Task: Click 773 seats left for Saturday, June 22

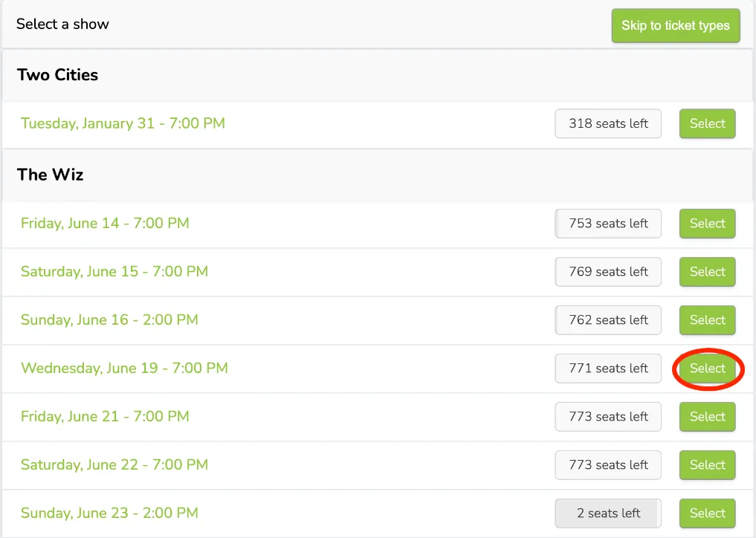Action: (x=608, y=464)
